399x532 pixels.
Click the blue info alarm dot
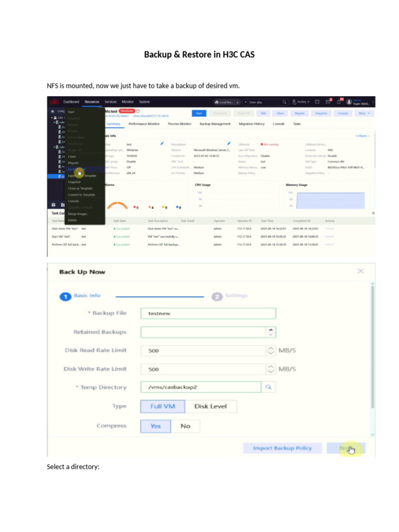[177, 207]
